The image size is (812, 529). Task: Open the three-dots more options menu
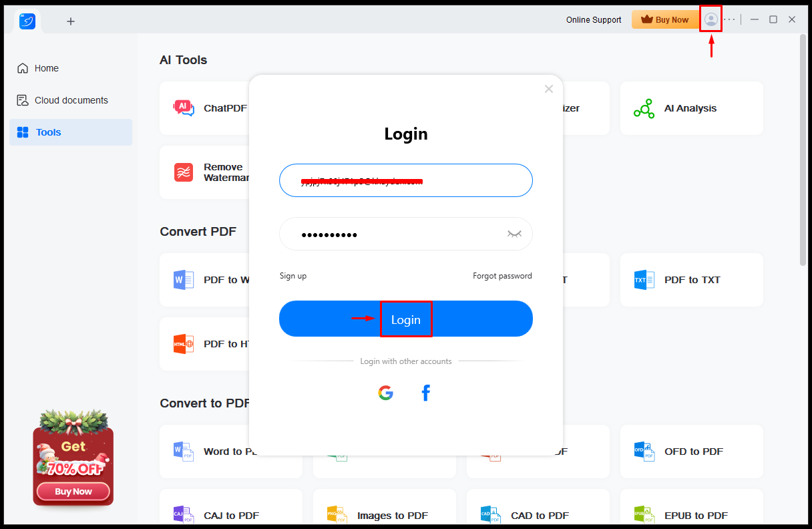tap(730, 19)
